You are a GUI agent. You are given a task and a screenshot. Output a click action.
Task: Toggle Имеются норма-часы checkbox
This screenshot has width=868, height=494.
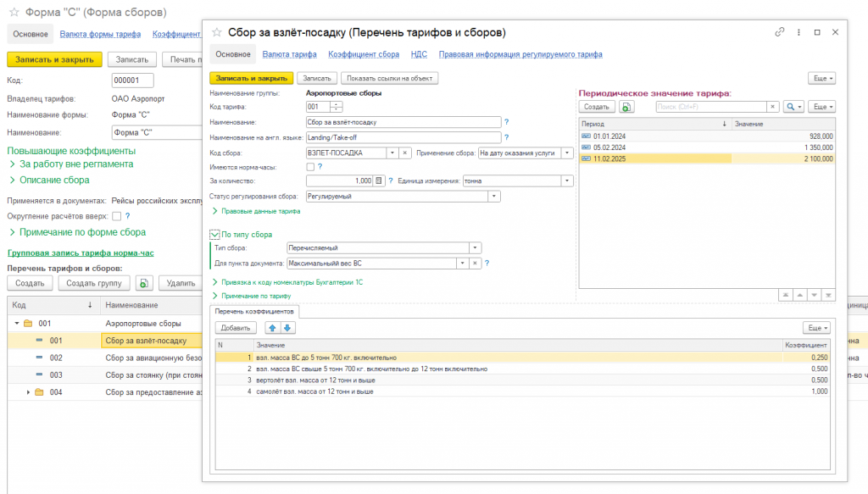point(310,167)
